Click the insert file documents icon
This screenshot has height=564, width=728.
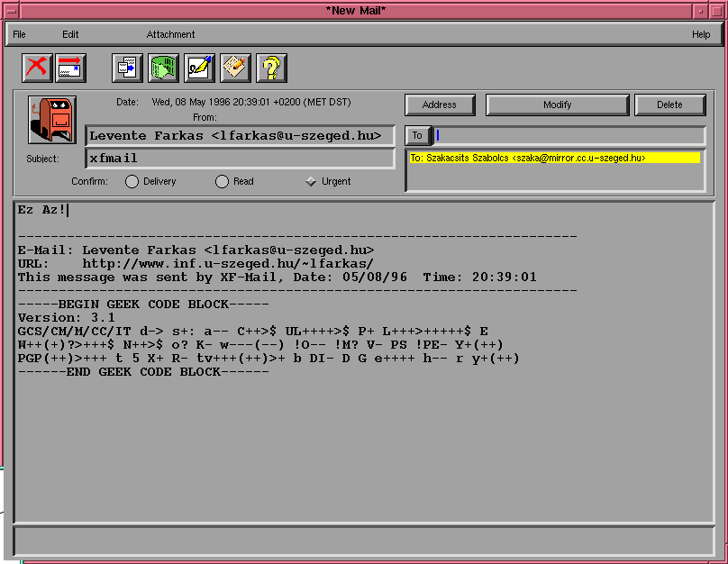pyautogui.click(x=127, y=68)
